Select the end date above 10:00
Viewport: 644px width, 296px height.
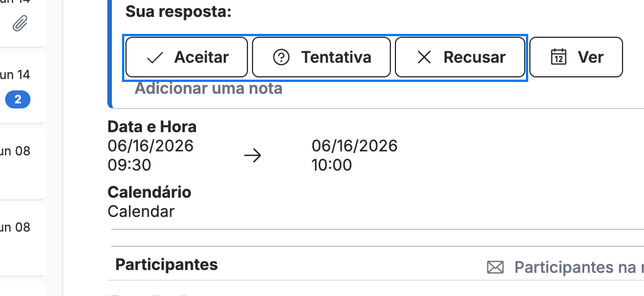pos(354,146)
